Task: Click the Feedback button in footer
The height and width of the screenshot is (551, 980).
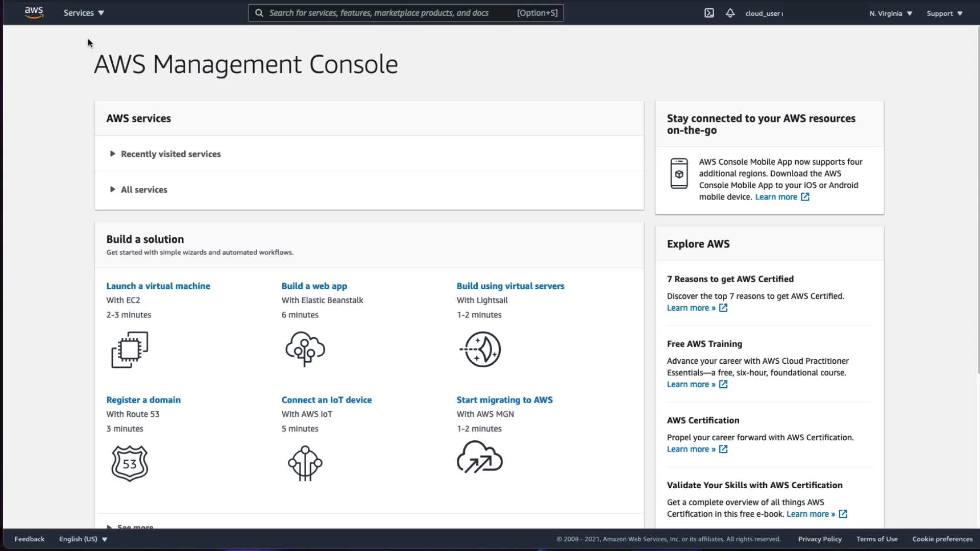Action: point(29,539)
